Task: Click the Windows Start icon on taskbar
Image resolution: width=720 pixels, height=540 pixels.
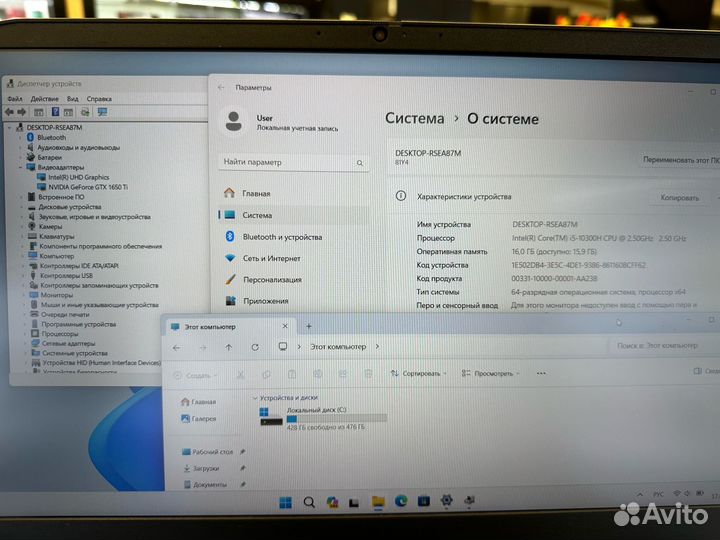Action: pos(286,502)
